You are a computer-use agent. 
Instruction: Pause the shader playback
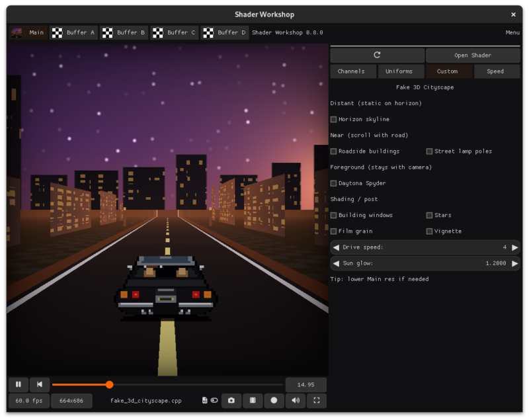19,384
